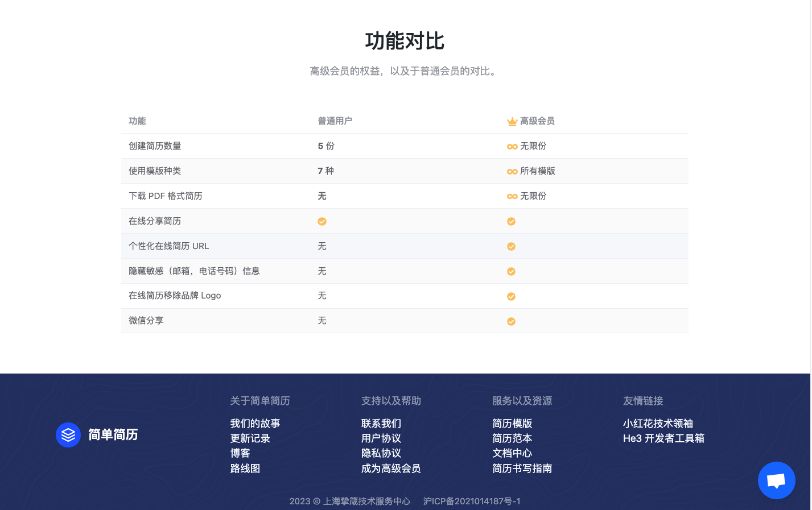Viewport: 812px width, 510px height.
Task: Click the 沪ICP备2021014187号-1 record number
Action: click(x=471, y=501)
